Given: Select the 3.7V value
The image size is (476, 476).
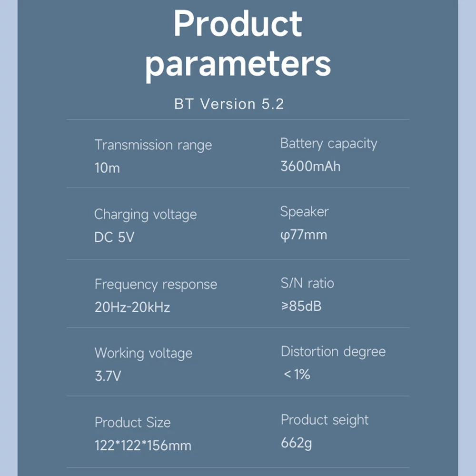Looking at the screenshot, I should (108, 376).
